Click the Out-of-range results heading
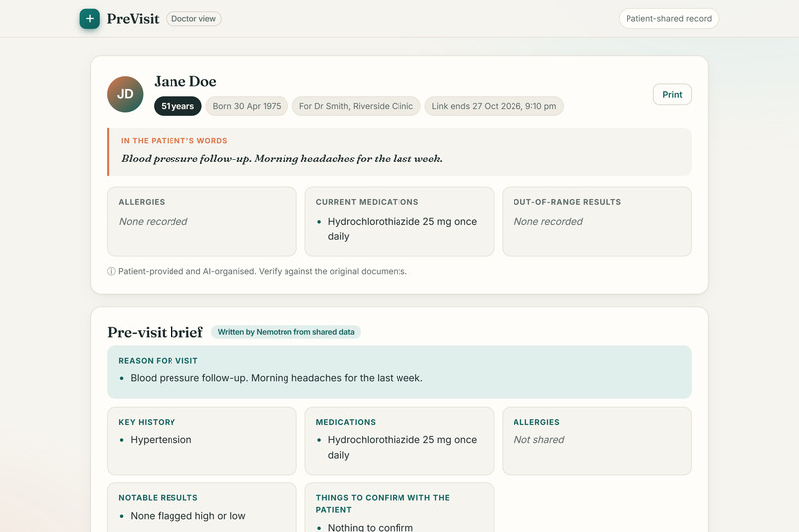 click(x=567, y=202)
